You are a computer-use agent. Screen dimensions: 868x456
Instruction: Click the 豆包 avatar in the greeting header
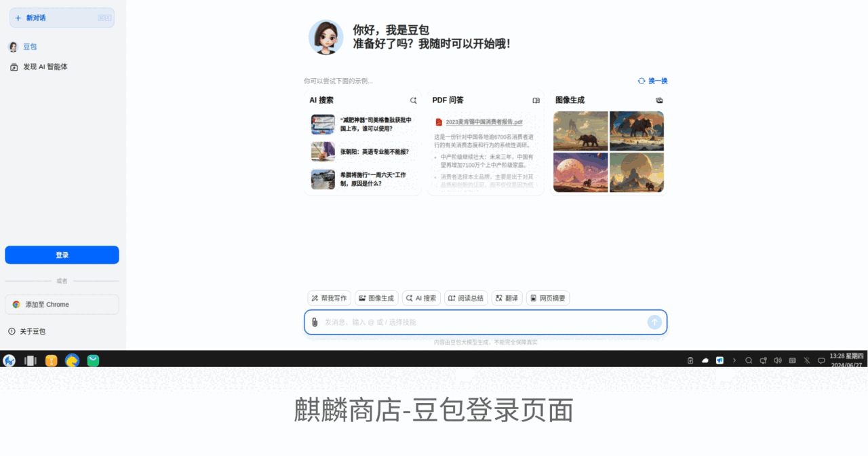(325, 37)
